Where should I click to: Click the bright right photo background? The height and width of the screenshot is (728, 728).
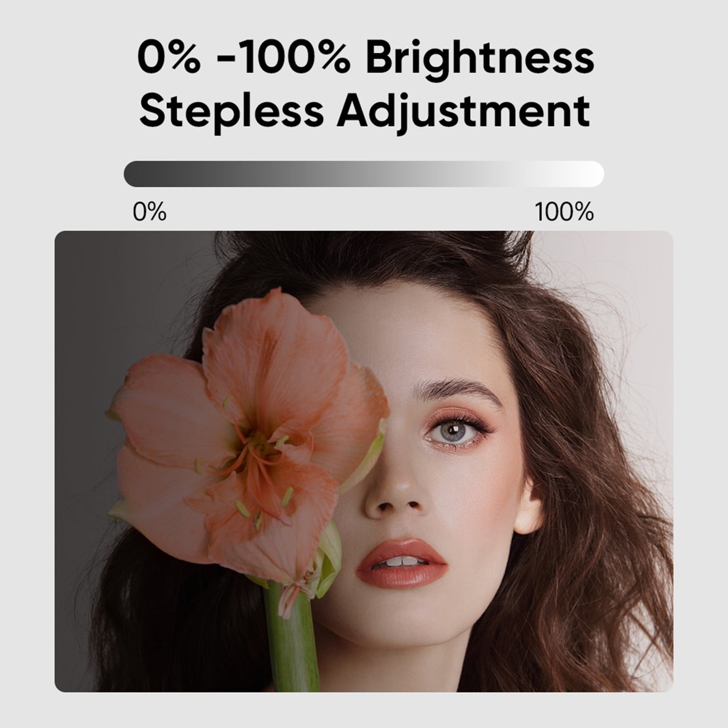pos(637,282)
